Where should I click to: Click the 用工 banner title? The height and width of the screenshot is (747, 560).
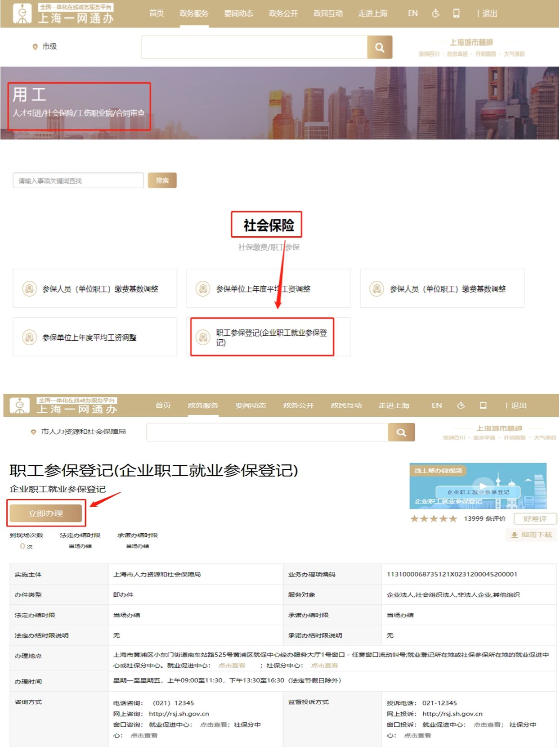coord(29,95)
